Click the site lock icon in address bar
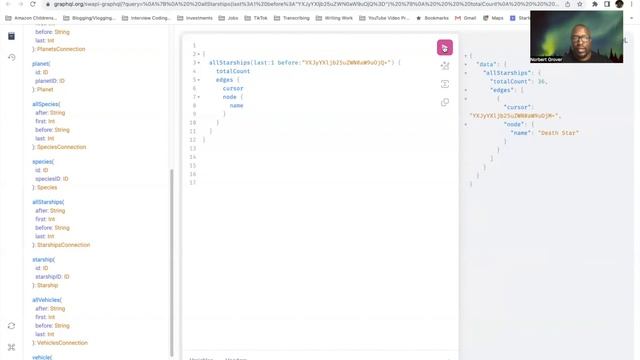This screenshot has height=360, width=640. pyautogui.click(x=48, y=4)
